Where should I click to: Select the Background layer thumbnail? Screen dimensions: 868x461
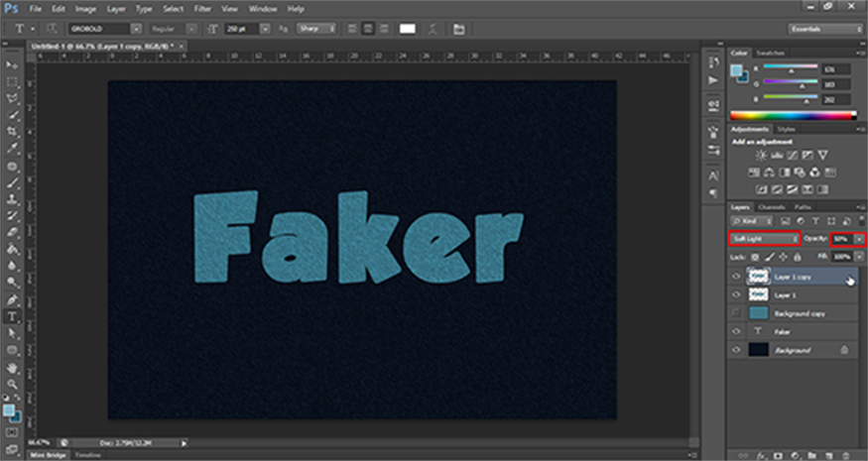pos(759,350)
